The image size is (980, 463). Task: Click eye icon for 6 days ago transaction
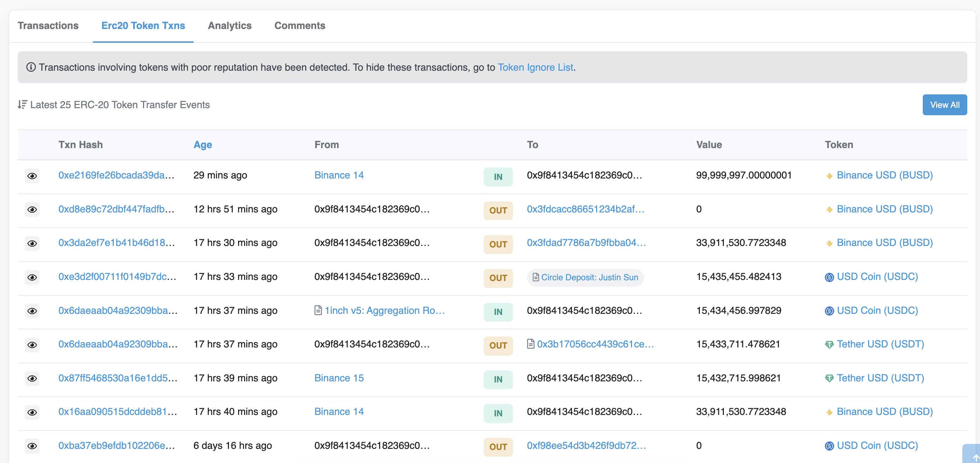33,446
